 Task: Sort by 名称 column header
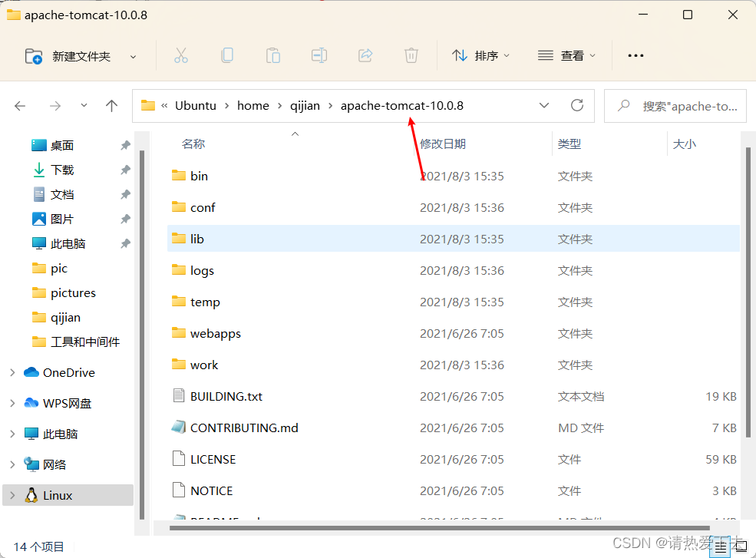[x=193, y=144]
